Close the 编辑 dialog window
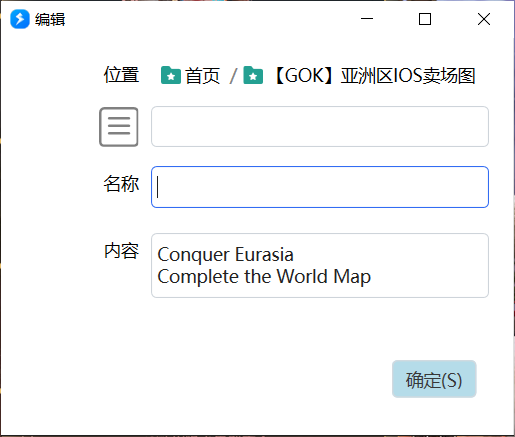This screenshot has width=515, height=437. tap(484, 19)
